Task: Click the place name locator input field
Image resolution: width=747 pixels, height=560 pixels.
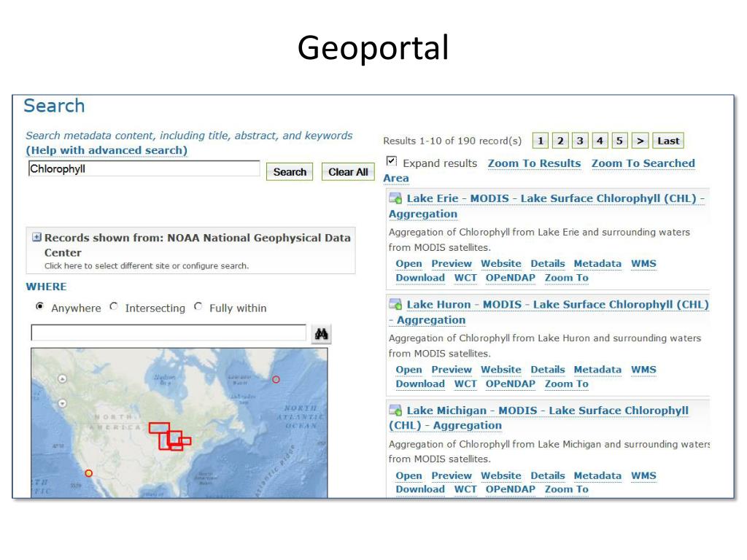Action: [x=169, y=332]
